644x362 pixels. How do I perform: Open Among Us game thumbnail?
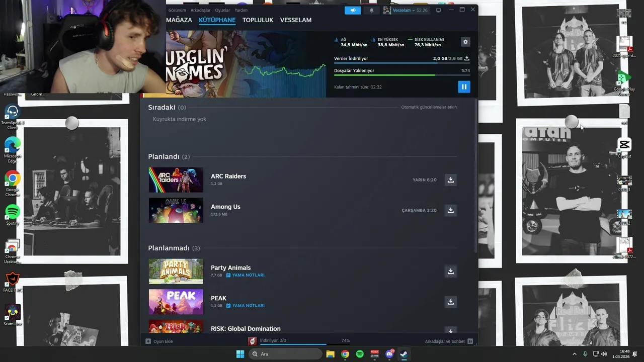pyautogui.click(x=176, y=210)
